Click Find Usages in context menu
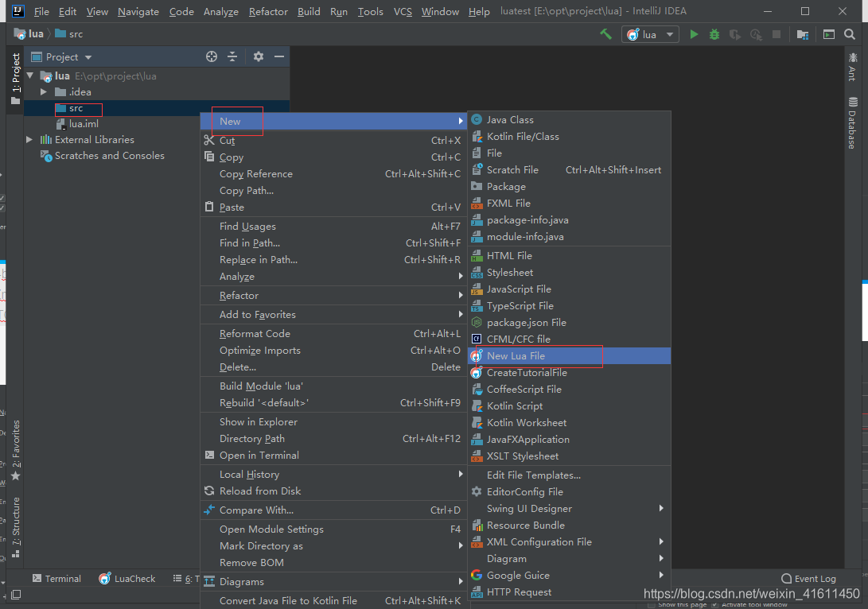The width and height of the screenshot is (868, 609). 334,227
